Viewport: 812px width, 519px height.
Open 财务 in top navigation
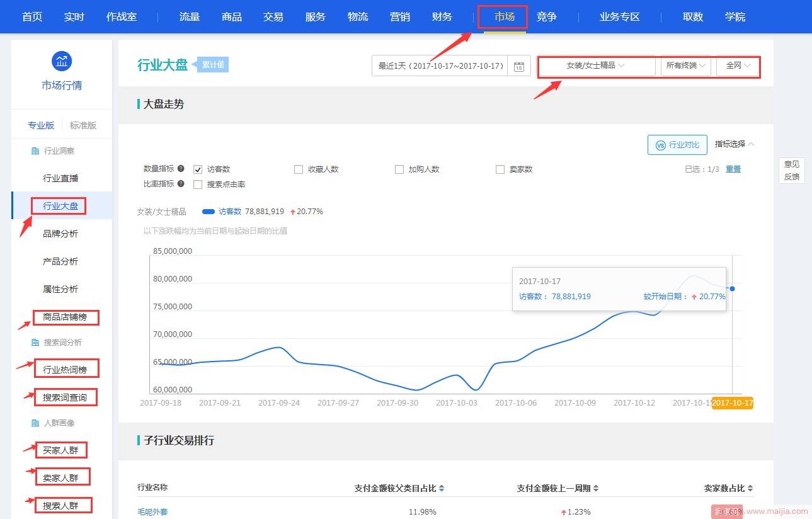(442, 17)
